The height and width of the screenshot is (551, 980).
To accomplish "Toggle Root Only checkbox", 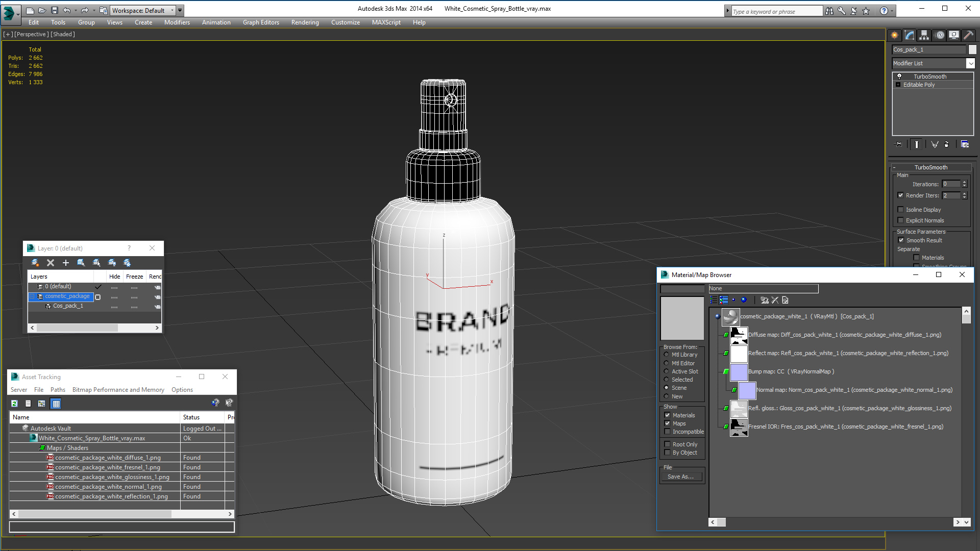I will [667, 444].
